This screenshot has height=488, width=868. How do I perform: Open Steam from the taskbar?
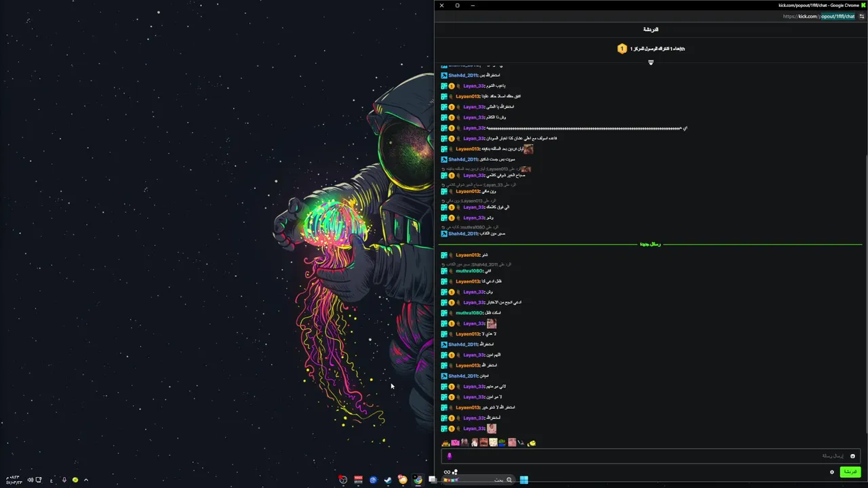tap(388, 480)
